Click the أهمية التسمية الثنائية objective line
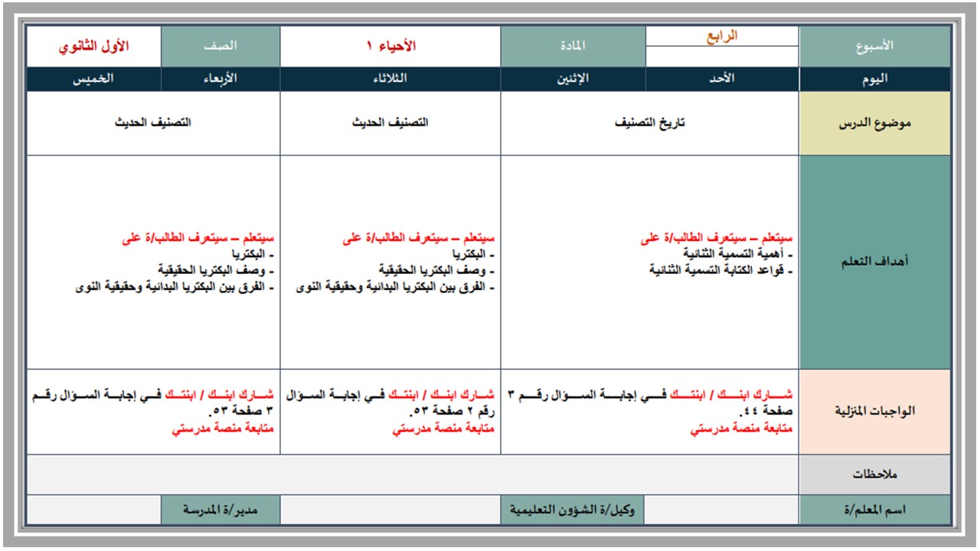980x551 pixels. coord(738,253)
